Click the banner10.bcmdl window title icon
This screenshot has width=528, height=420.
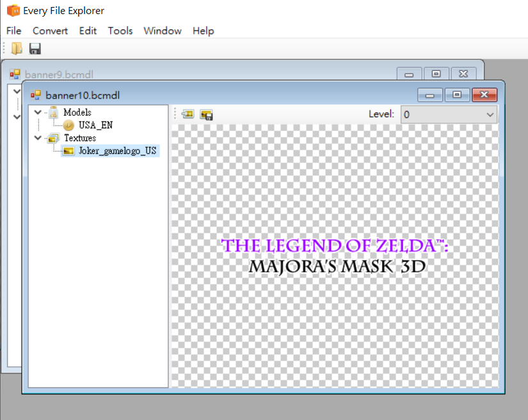tap(35, 95)
